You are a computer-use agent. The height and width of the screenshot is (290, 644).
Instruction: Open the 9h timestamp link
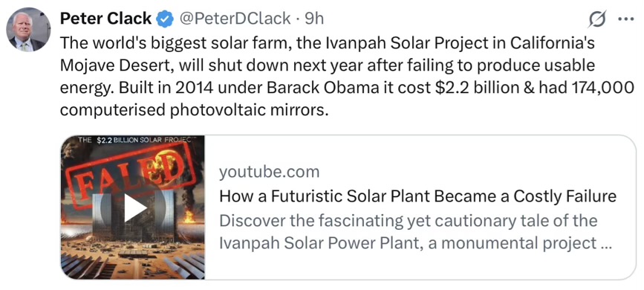(314, 19)
